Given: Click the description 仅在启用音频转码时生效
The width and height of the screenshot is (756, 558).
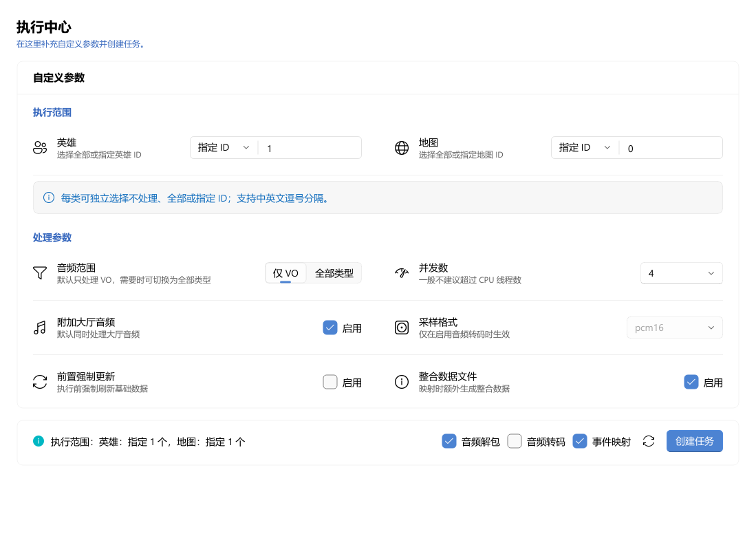Looking at the screenshot, I should coord(464,334).
